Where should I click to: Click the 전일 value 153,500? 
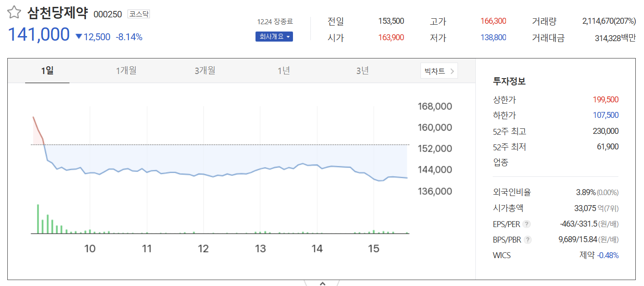click(391, 21)
